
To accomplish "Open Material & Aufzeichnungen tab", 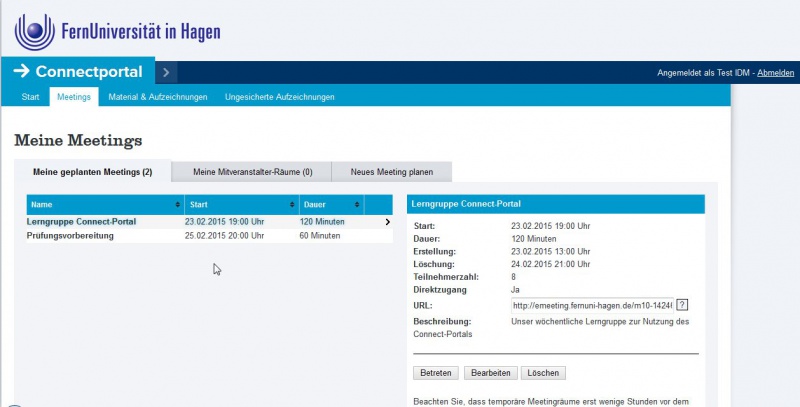I will [x=158, y=97].
